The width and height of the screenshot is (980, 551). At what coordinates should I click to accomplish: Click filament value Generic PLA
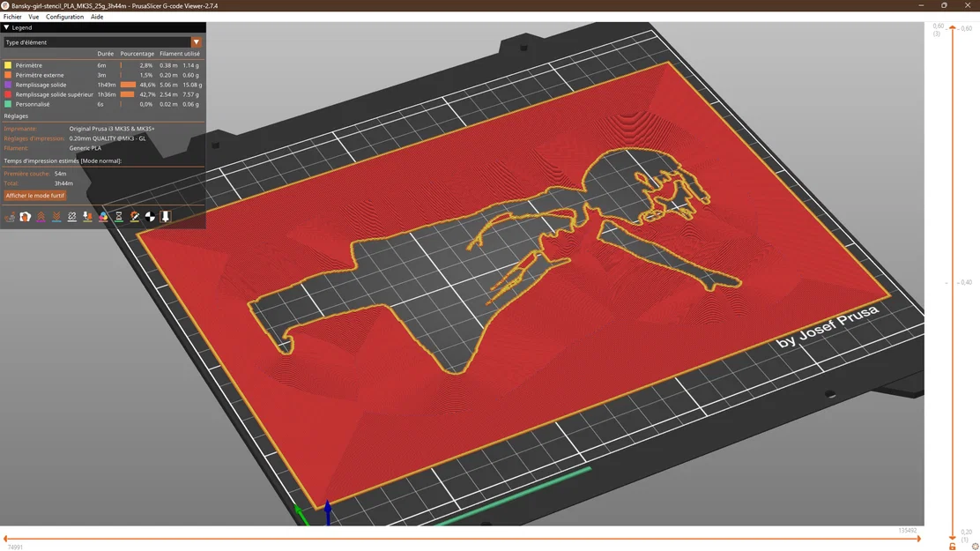[85, 148]
